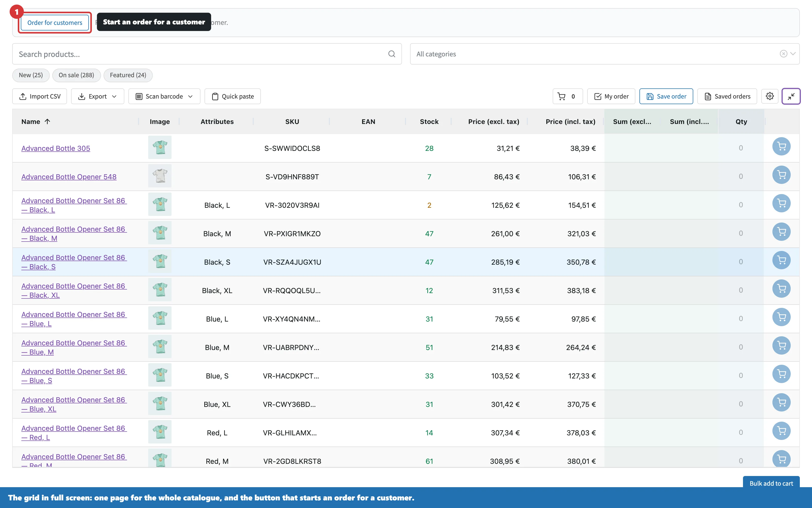Filter by On sale (288) products
This screenshot has height=508, width=812.
(76, 75)
